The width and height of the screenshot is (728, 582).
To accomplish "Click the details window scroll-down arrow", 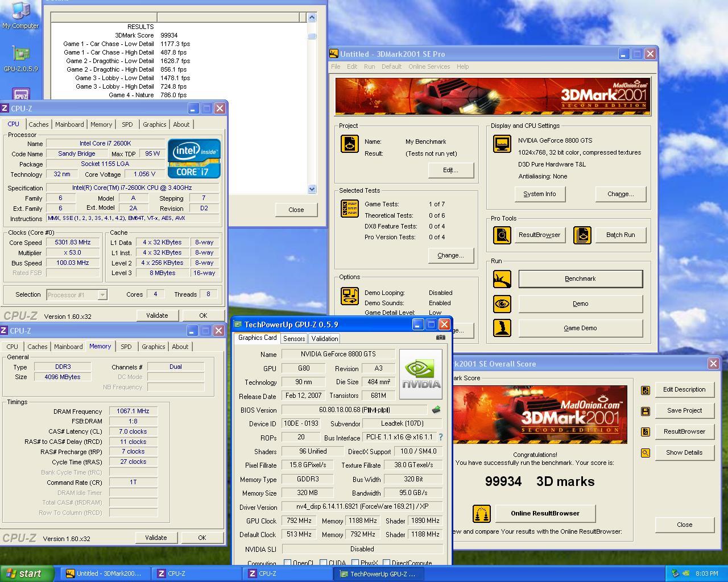I will (312, 189).
